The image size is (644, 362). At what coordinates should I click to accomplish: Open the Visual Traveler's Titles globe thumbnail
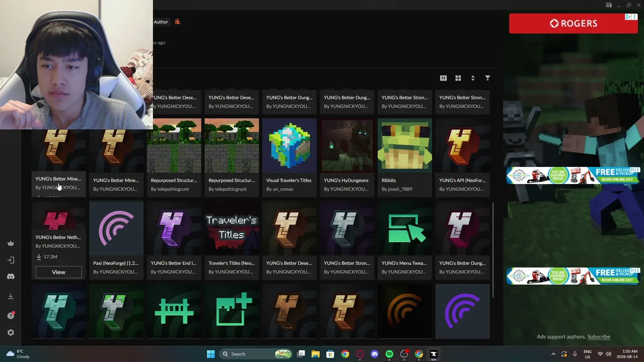pos(289,145)
